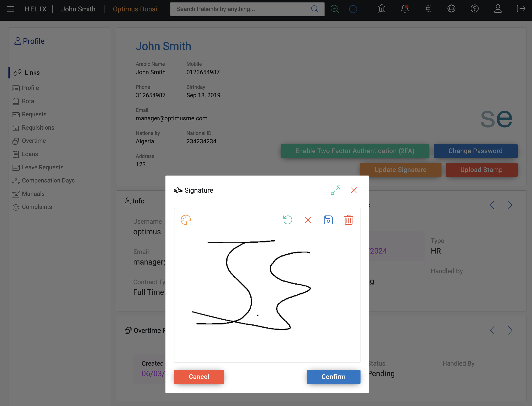Open the help question mark icon
532x406 pixels.
[x=474, y=9]
